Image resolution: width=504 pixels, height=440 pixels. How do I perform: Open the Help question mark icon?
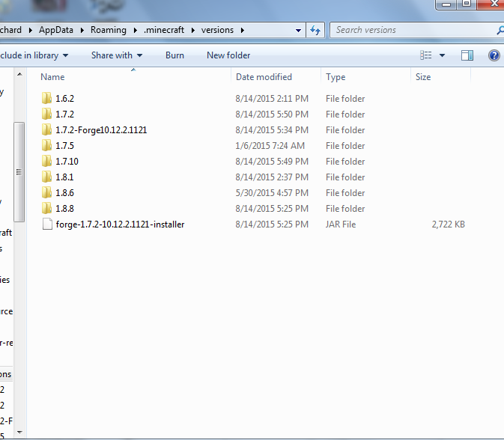(494, 55)
